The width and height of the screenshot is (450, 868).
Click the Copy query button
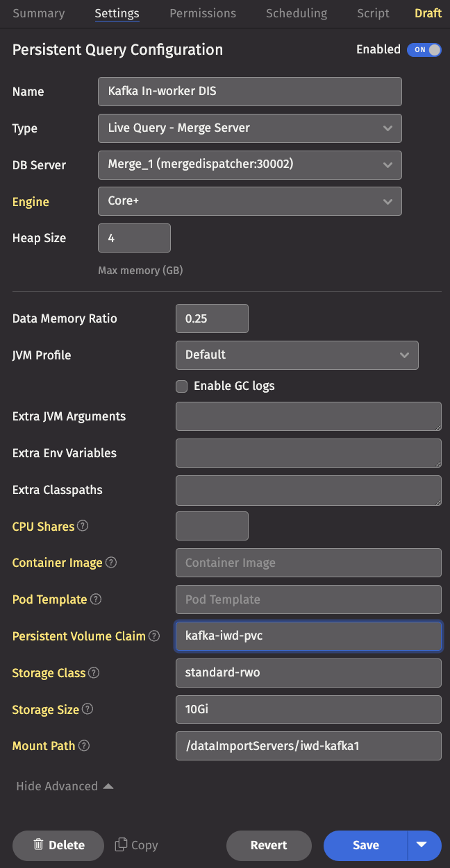coord(136,845)
